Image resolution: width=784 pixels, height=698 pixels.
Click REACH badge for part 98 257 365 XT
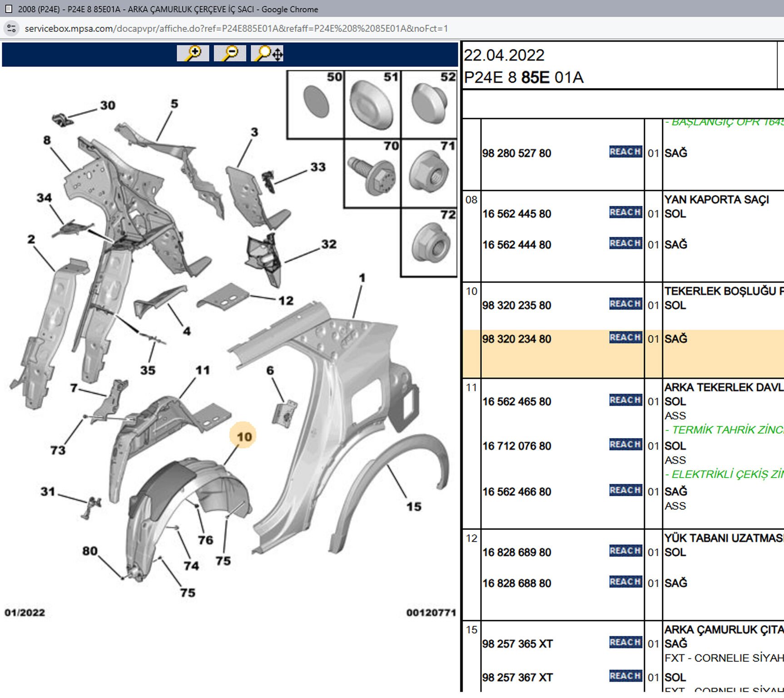(625, 643)
